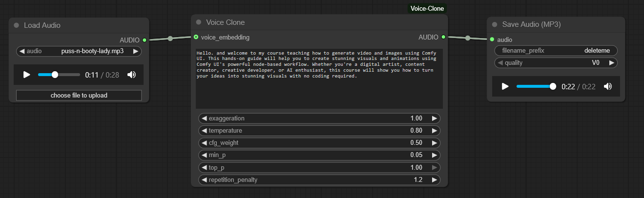Select previous audio file with left arrow

click(22, 51)
